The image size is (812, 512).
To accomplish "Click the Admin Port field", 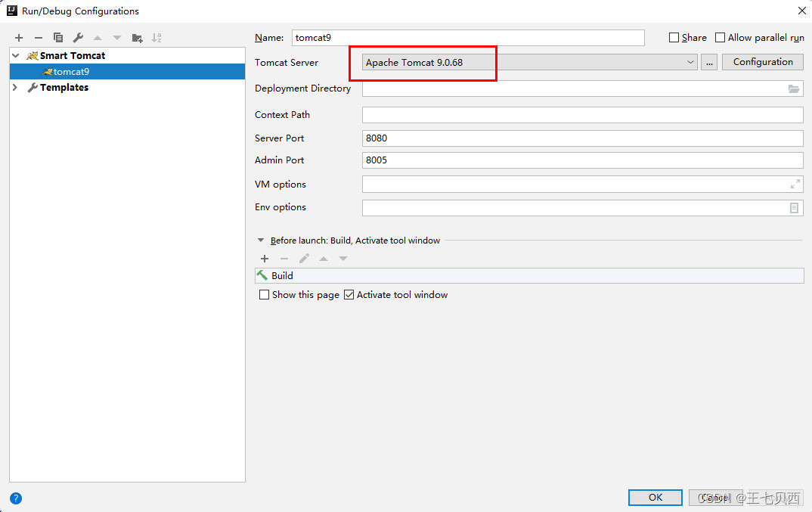I will pyautogui.click(x=583, y=160).
